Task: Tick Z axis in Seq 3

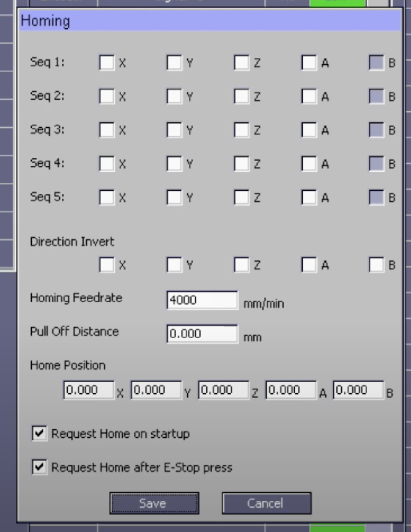Action: coord(242,130)
